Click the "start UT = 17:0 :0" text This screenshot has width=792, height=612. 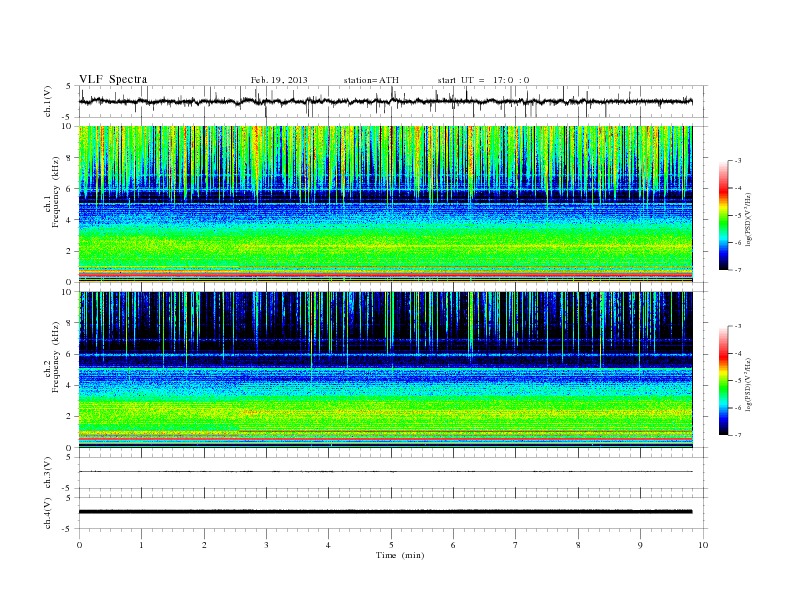[x=483, y=80]
